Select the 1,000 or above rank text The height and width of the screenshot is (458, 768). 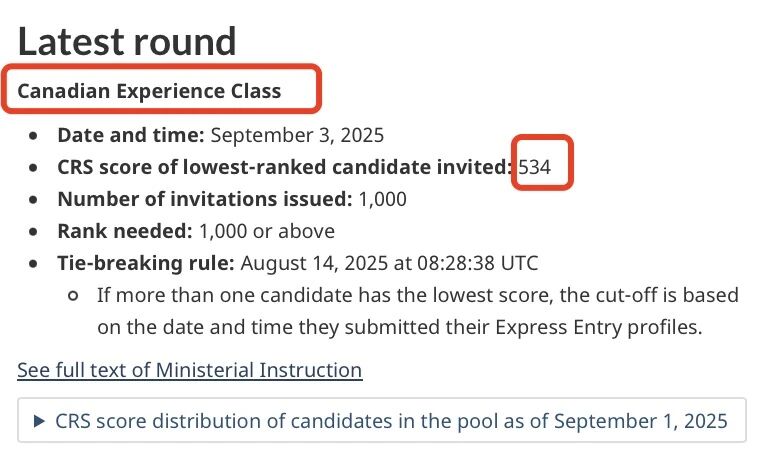point(267,231)
